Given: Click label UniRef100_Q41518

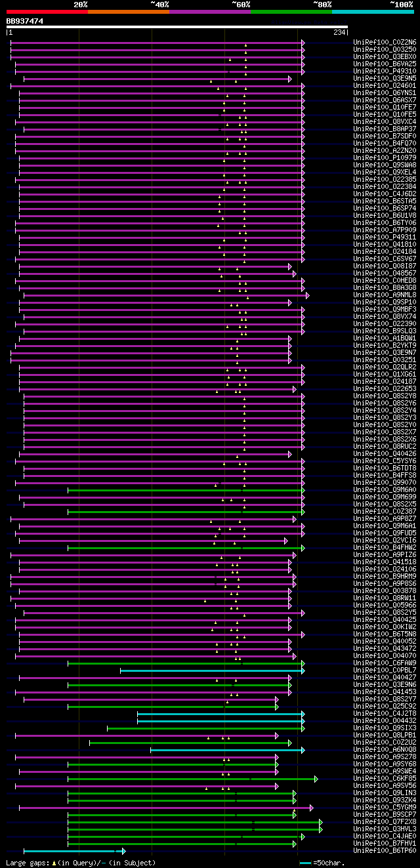Looking at the screenshot, I should coord(385,562).
